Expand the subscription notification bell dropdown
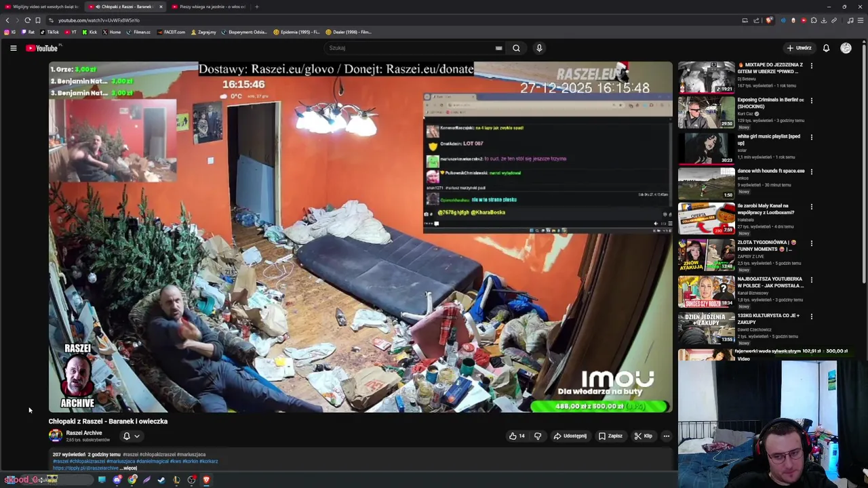The width and height of the screenshot is (868, 488). 131,436
